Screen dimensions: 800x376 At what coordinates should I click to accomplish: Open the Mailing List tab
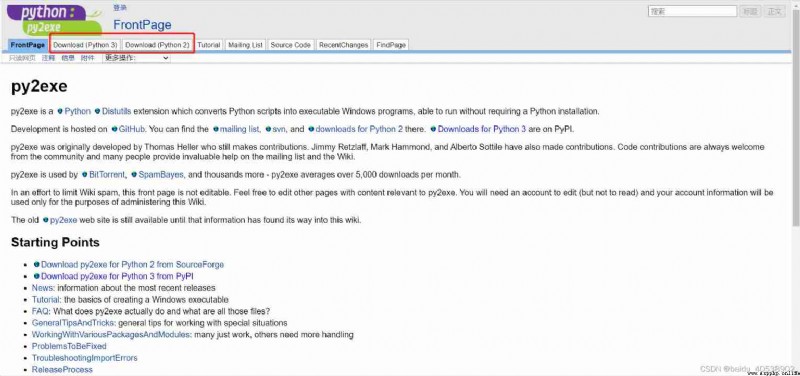pyautogui.click(x=245, y=45)
